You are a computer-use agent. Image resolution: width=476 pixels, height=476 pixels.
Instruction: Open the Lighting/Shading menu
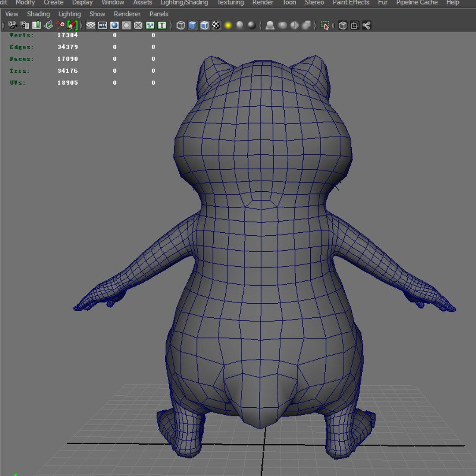tap(184, 3)
